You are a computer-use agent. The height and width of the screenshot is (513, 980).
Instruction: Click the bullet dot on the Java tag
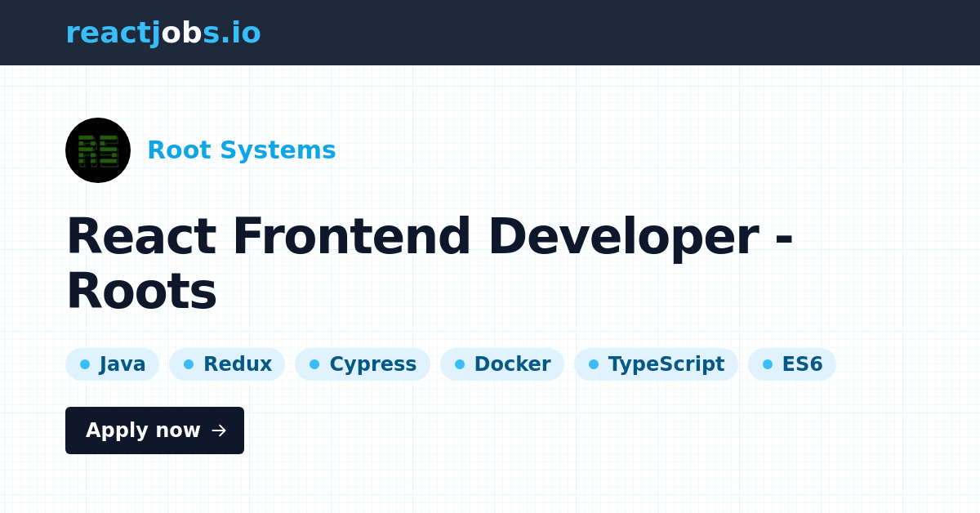pos(84,364)
